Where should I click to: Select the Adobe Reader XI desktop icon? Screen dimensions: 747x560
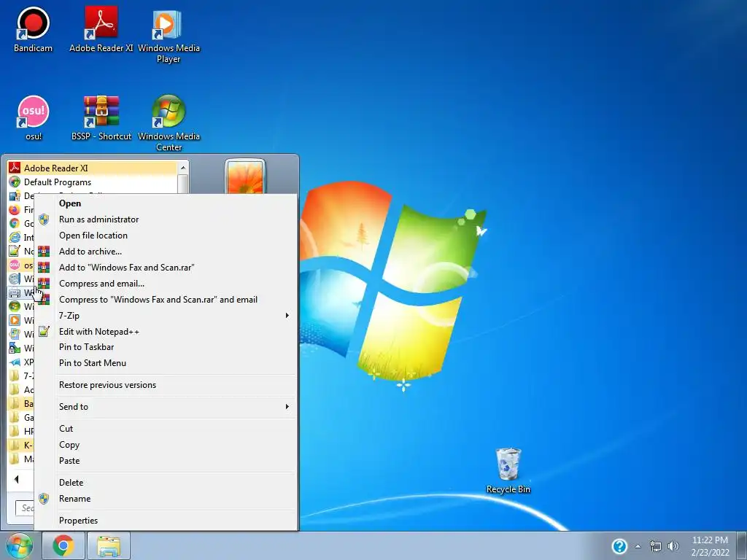click(101, 29)
